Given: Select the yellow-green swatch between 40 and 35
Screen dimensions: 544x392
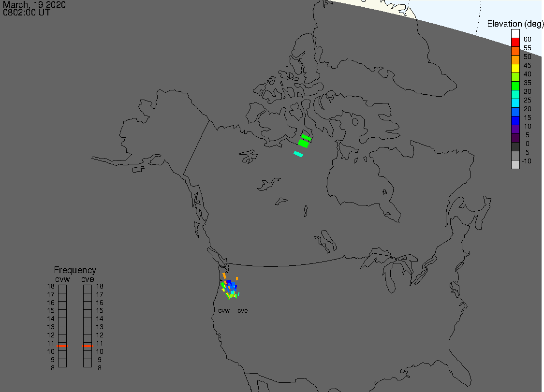Looking at the screenshot, I should point(515,77).
